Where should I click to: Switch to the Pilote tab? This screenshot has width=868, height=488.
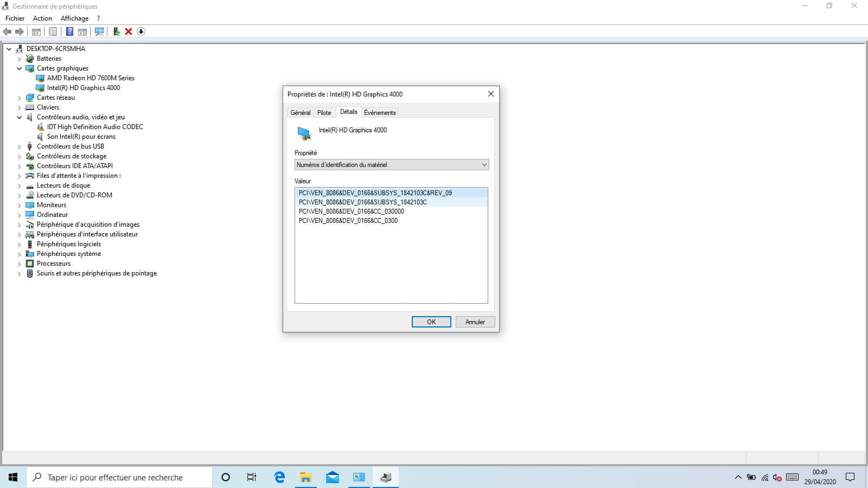click(324, 113)
